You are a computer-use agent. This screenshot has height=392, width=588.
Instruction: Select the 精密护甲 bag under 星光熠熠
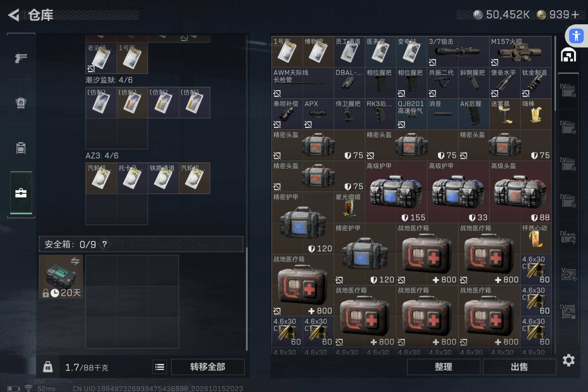point(365,254)
